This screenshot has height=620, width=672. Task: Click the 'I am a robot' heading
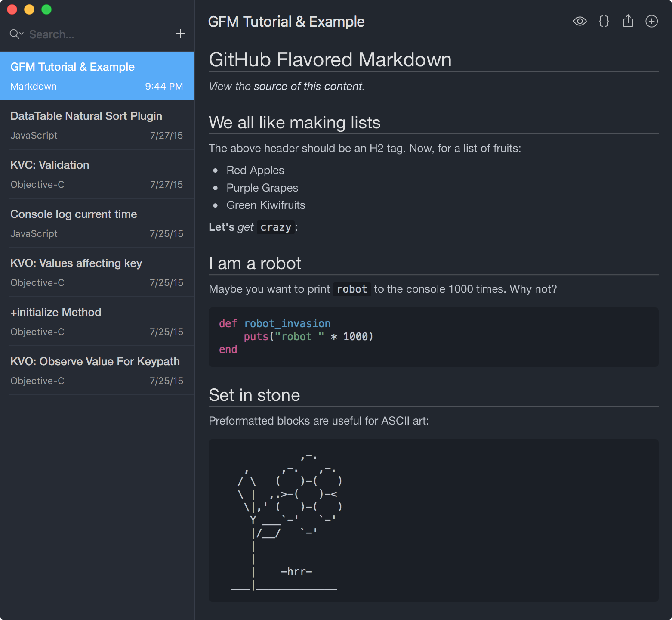tap(255, 263)
